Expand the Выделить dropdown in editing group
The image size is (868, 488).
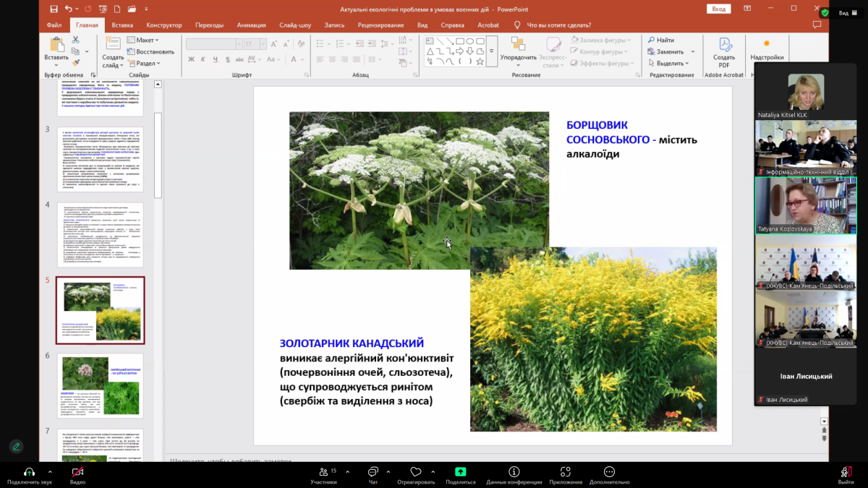click(x=670, y=63)
